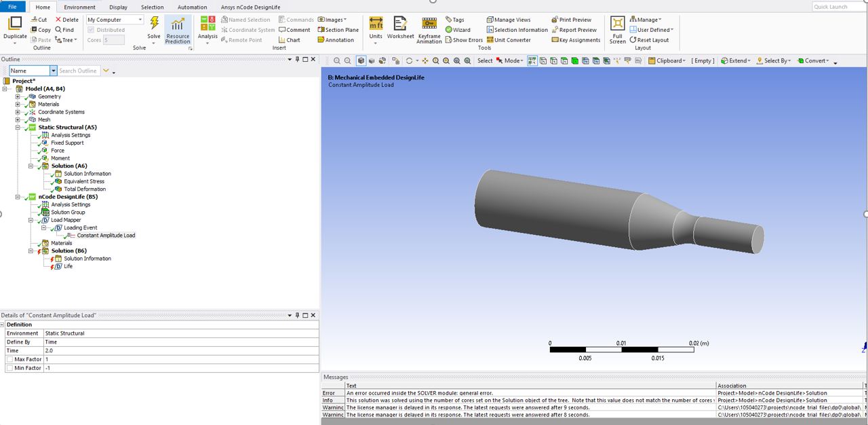This screenshot has width=868, height=425.
Task: Pin the Details panel
Action: click(297, 316)
